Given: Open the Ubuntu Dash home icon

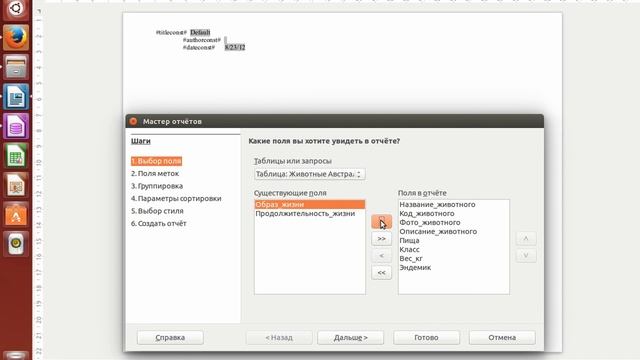Looking at the screenshot, I should click(x=16, y=9).
